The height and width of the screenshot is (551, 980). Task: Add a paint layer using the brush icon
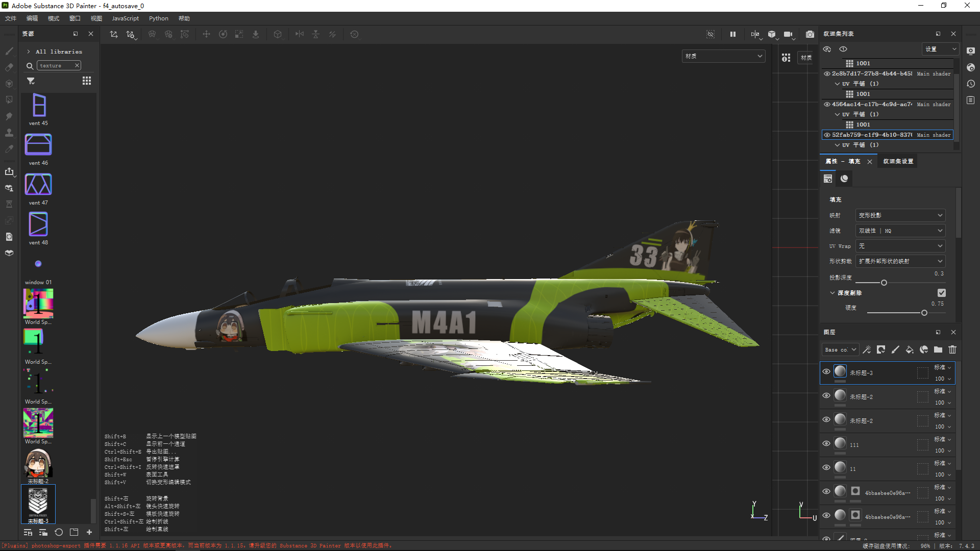coord(895,350)
